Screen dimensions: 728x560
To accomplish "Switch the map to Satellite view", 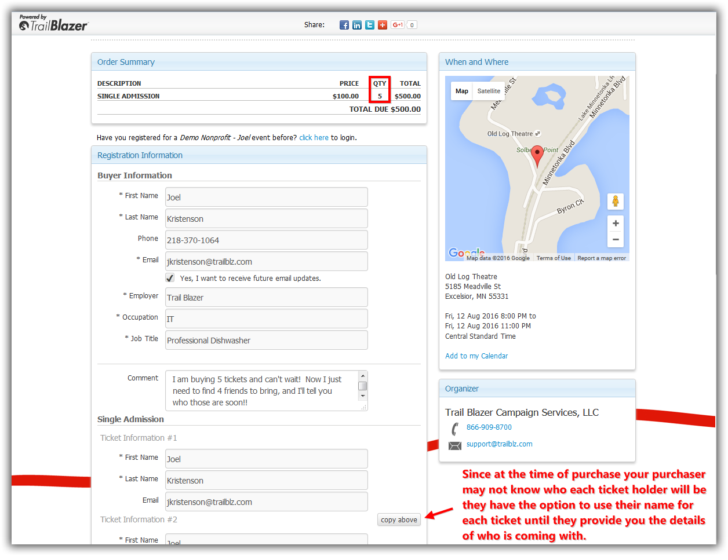I will (x=489, y=91).
